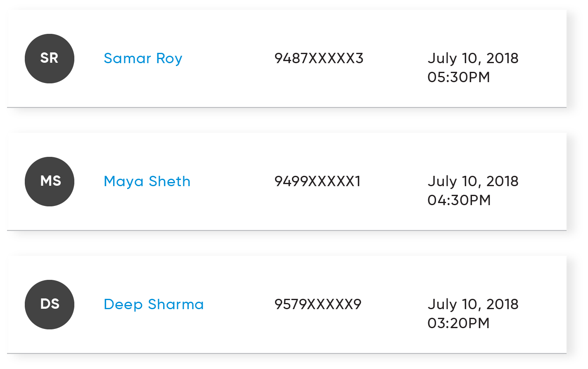Click the 05:30PM time entry
The height and width of the screenshot is (369, 588).
[459, 77]
